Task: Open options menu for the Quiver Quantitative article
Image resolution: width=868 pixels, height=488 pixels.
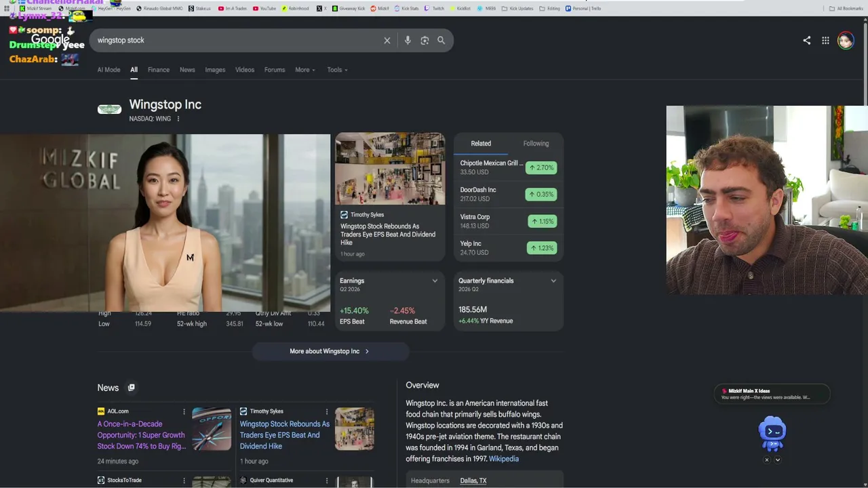Action: 327,481
